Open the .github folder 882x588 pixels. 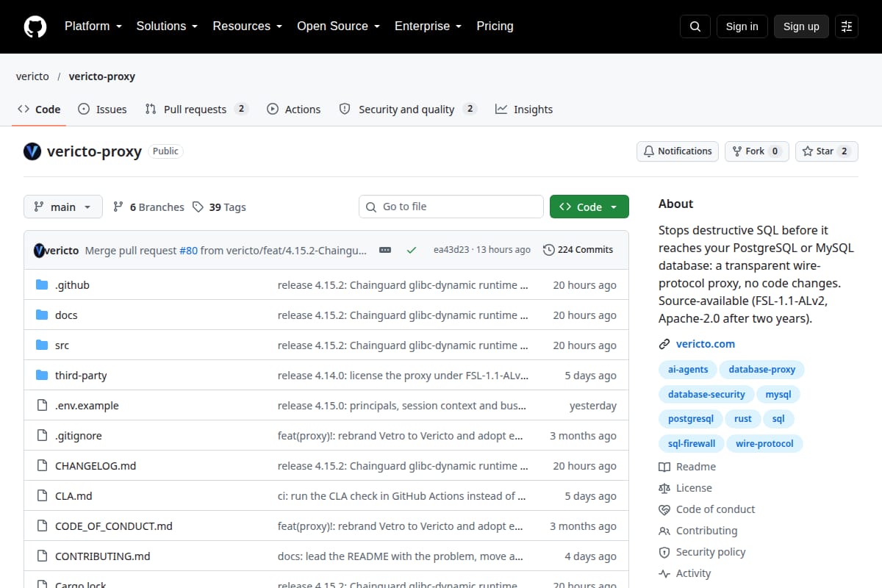(72, 285)
